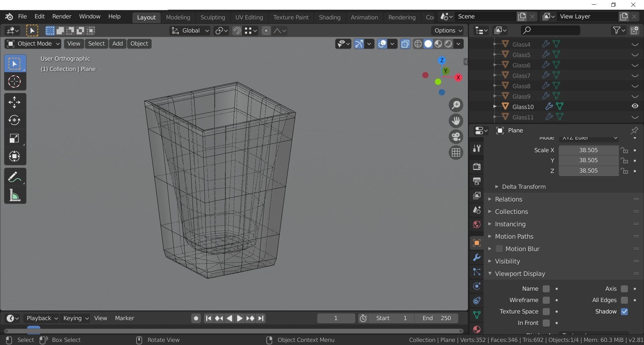Switch to the Sculpting workspace tab
The width and height of the screenshot is (644, 345).
pos(213,17)
